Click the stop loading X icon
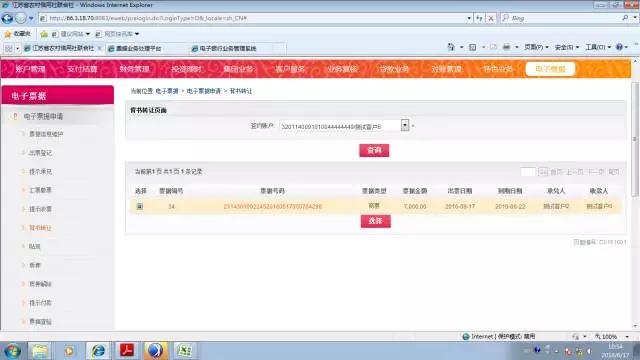 point(491,18)
